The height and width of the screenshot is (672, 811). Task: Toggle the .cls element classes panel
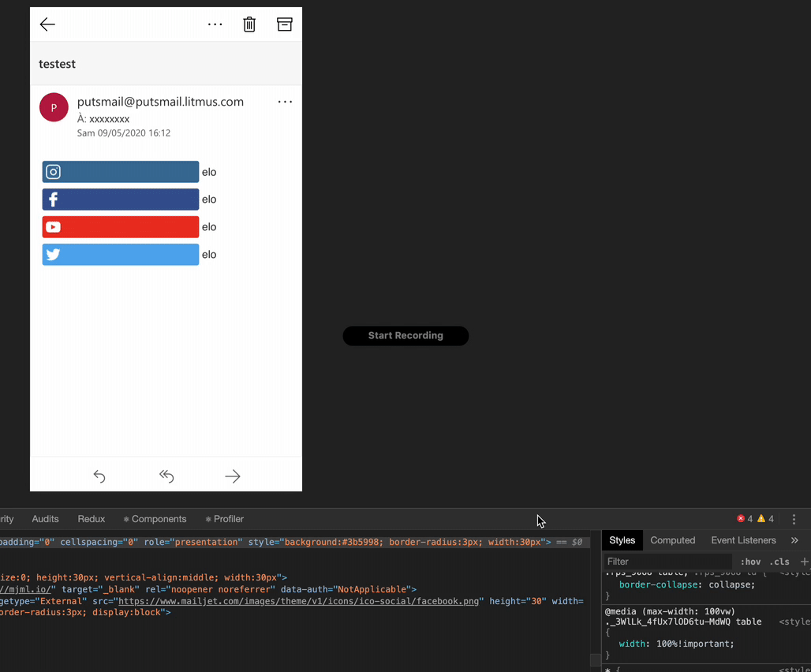pos(779,562)
